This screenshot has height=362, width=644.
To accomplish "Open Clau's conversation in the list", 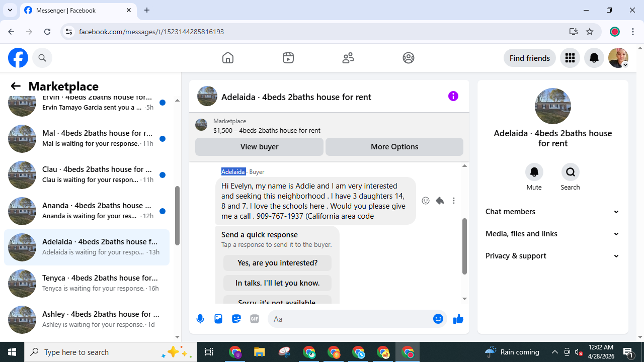I will 87,174.
